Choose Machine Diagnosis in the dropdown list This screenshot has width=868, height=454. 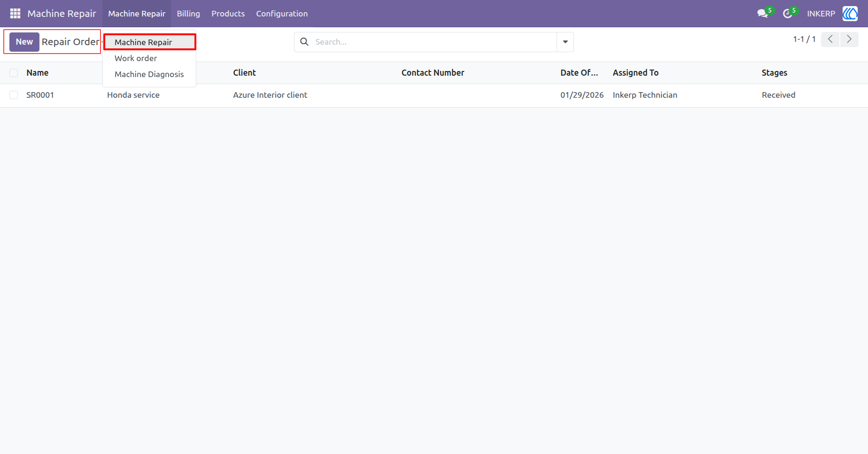[149, 74]
